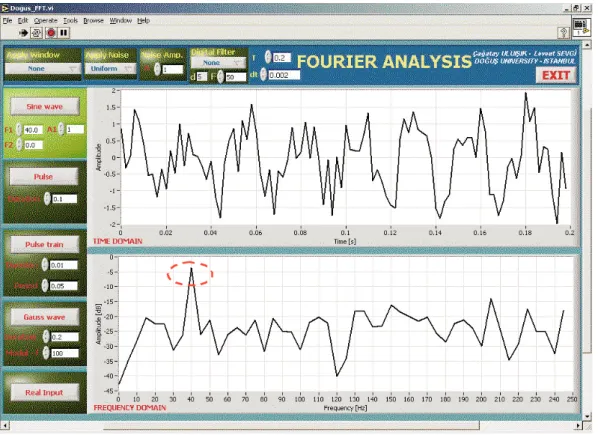This screenshot has width=598, height=435.
Task: Click the FOURIER ANALYSIS title text
Action: [x=384, y=62]
